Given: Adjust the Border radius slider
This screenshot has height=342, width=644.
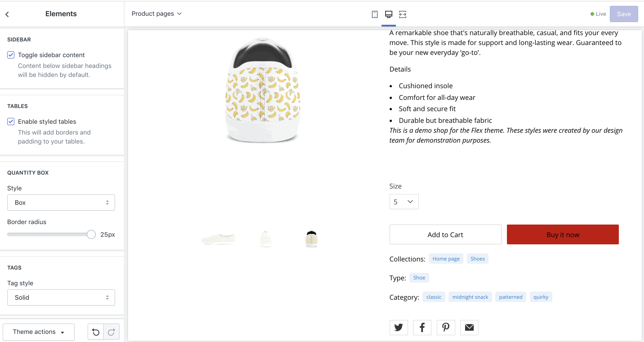Looking at the screenshot, I should tap(91, 234).
